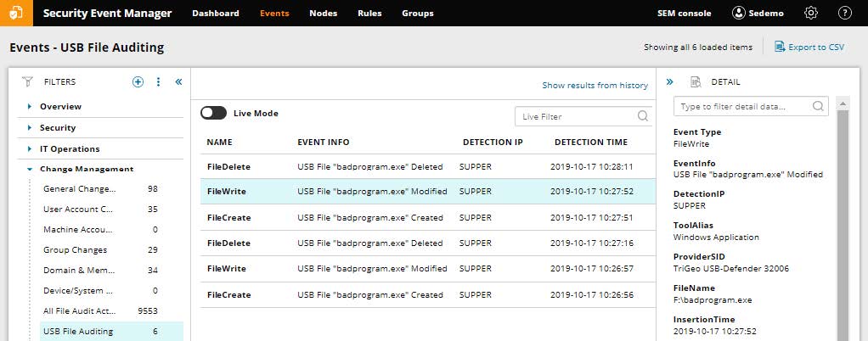
Task: Switch to the Rules tab
Action: (369, 14)
